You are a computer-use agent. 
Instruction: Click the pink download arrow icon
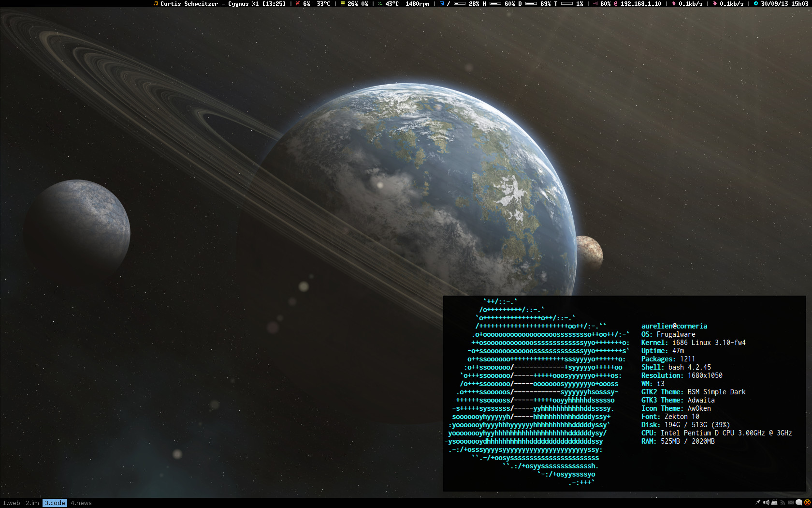tap(715, 3)
